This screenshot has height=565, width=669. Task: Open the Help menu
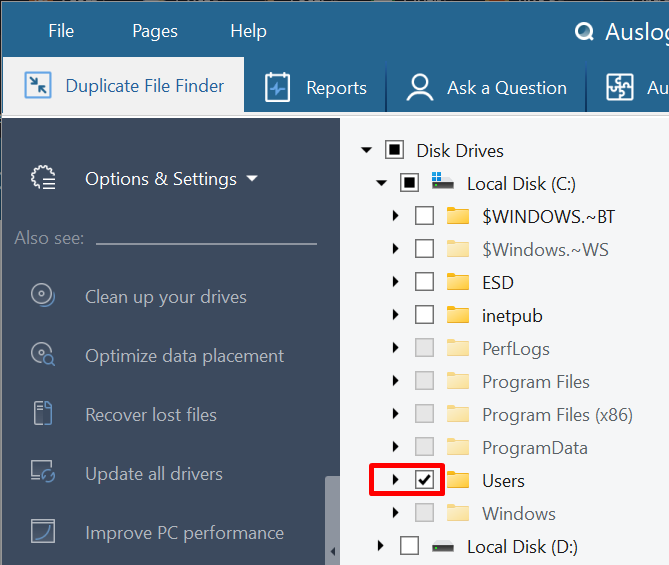click(249, 31)
